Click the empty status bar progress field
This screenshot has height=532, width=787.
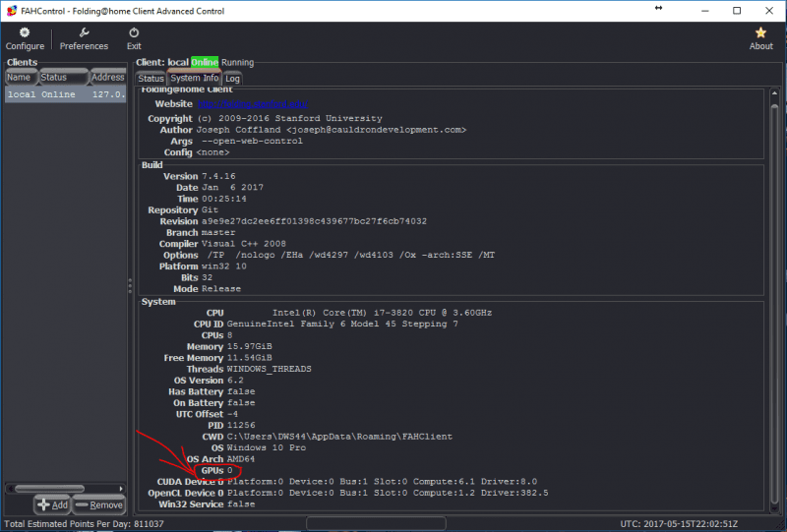pos(376,523)
